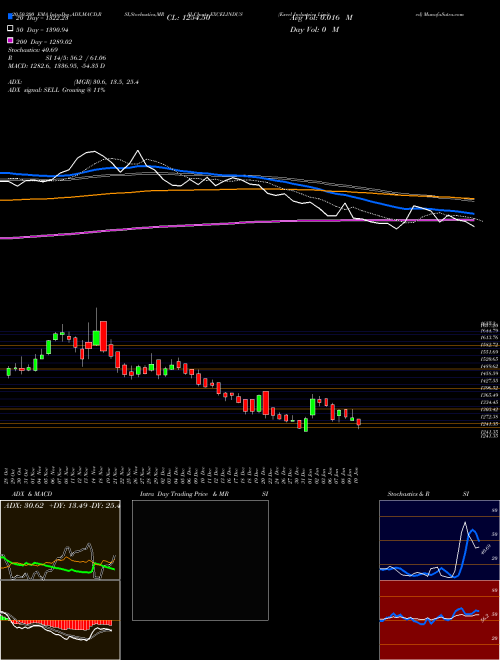Viewport: 500px width, 660px height.
Task: Click the 'Stochastics & R' panel title
Action: click(x=408, y=494)
